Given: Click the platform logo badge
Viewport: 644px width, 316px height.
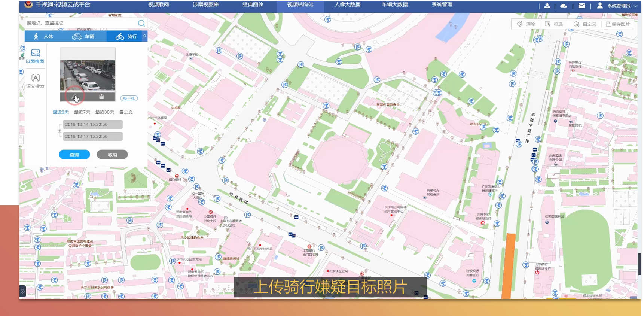Looking at the screenshot, I should (x=28, y=5).
